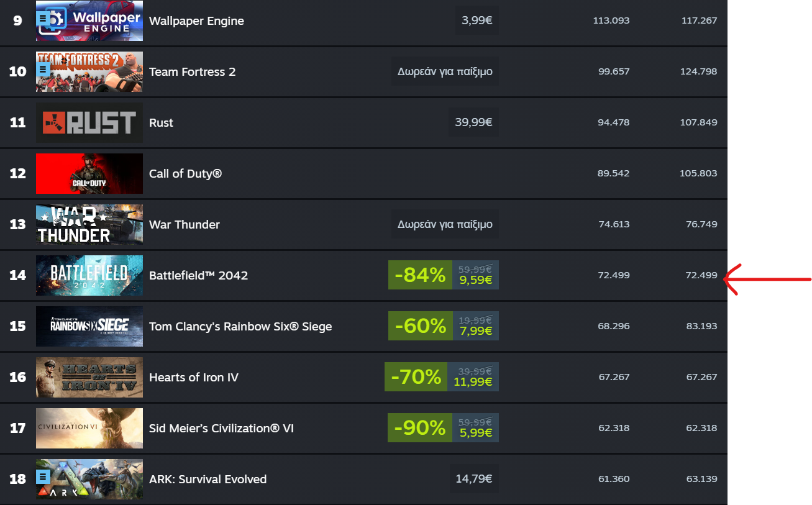Screen dimensions: 812x505
Task: Click War Thunder free to play button
Action: point(445,225)
